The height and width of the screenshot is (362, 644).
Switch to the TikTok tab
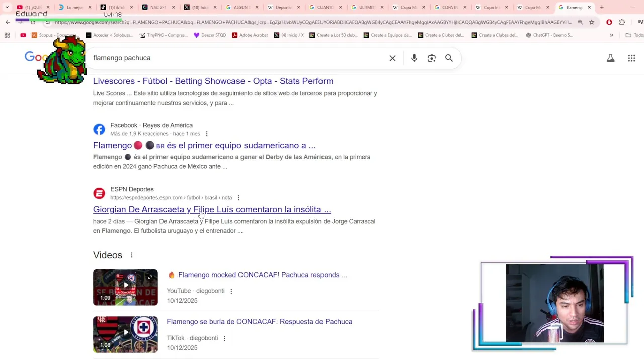pos(115,7)
